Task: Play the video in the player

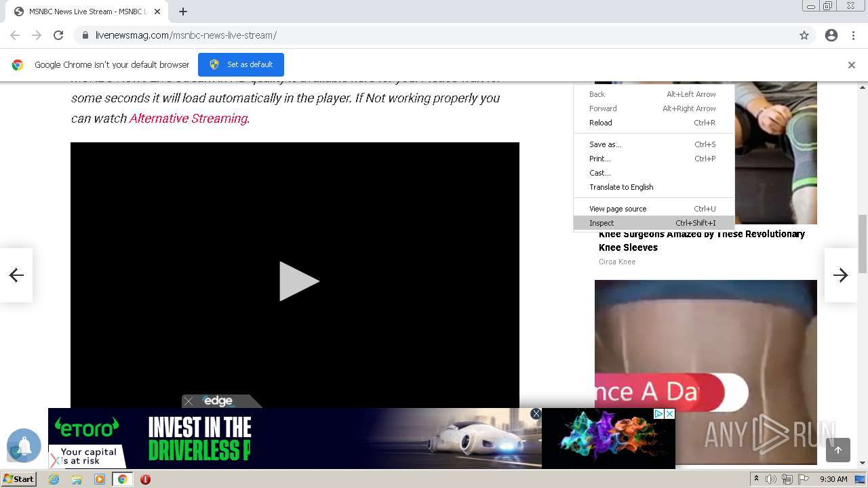Action: coord(298,281)
